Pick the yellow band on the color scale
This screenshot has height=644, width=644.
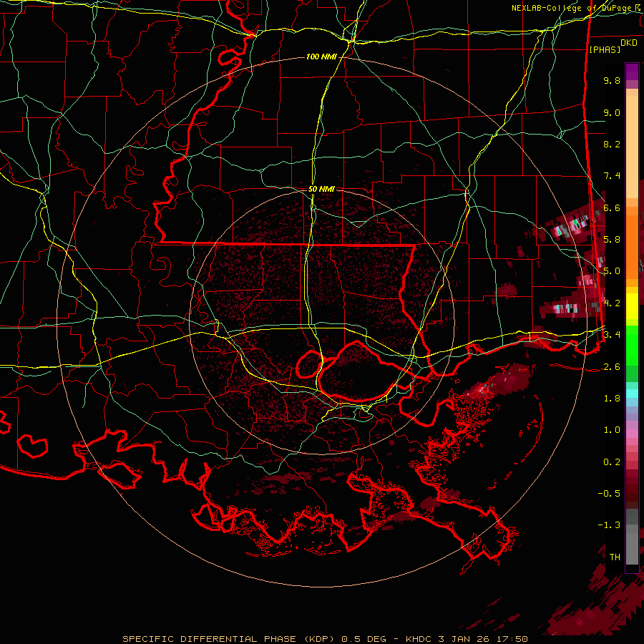coord(632,306)
